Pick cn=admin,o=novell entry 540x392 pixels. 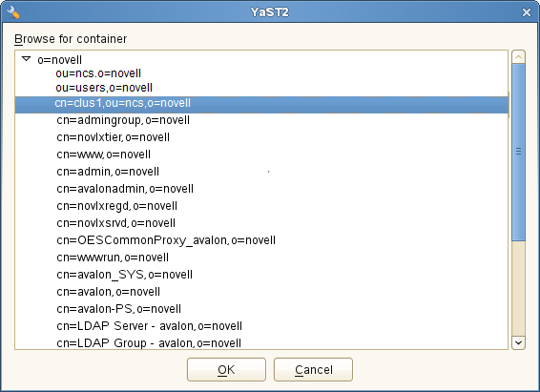(x=108, y=172)
